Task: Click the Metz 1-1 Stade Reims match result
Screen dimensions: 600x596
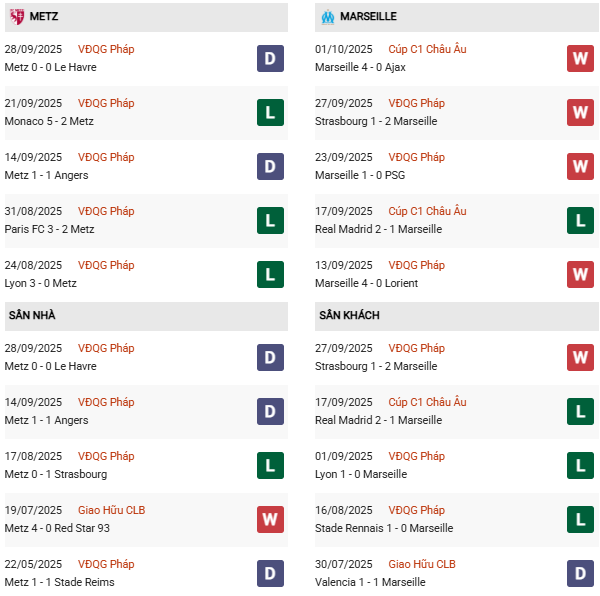Action: 62,582
